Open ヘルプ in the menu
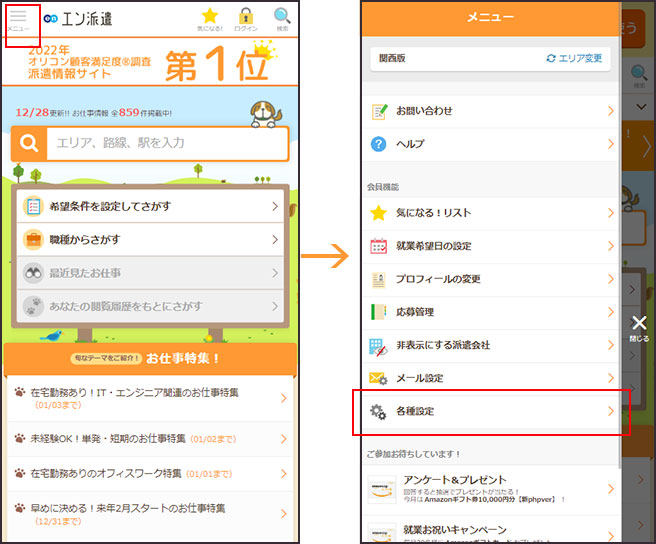 pyautogui.click(x=490, y=144)
